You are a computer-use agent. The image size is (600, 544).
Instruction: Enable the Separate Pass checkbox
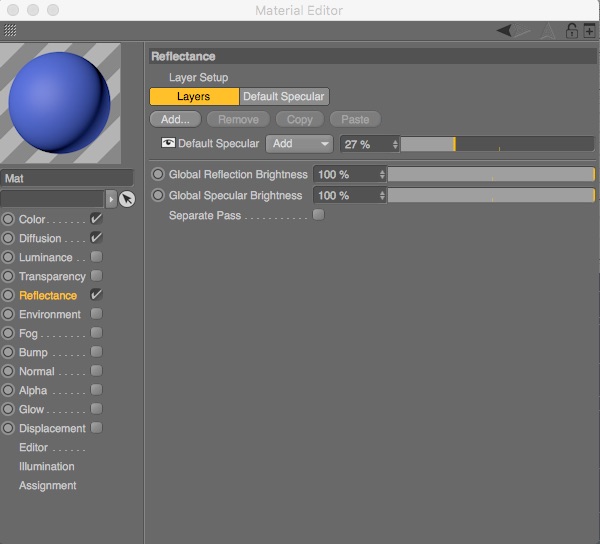pos(318,215)
